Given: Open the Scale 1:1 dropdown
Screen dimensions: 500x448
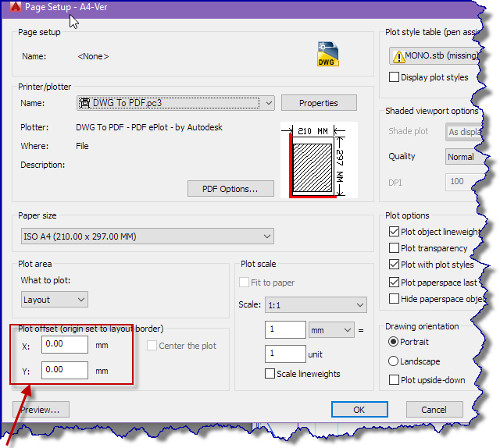Looking at the screenshot, I should click(316, 305).
